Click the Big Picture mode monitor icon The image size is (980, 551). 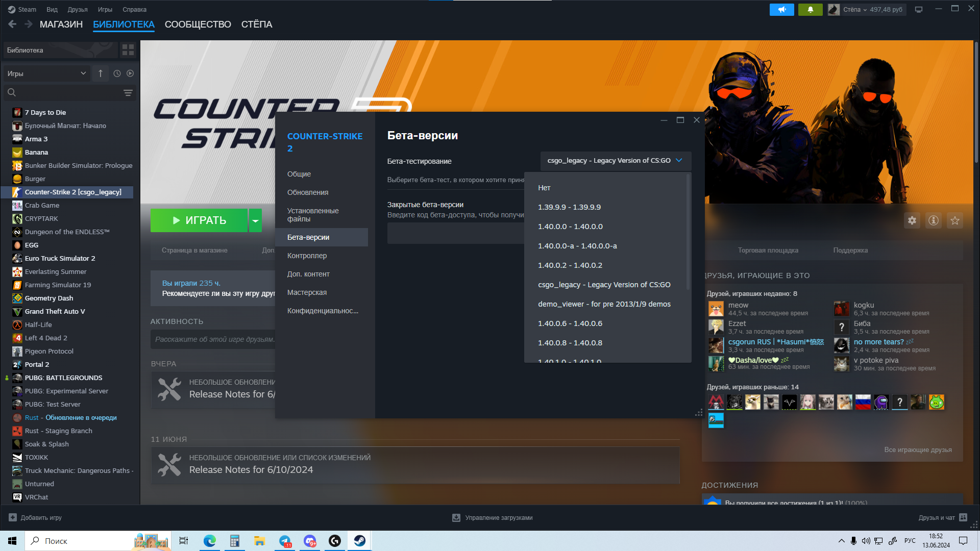point(919,10)
